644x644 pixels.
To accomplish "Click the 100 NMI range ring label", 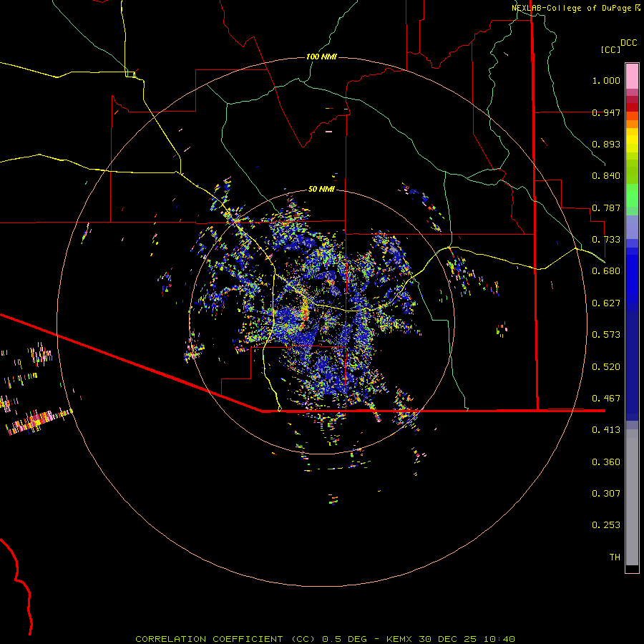I will tap(321, 57).
